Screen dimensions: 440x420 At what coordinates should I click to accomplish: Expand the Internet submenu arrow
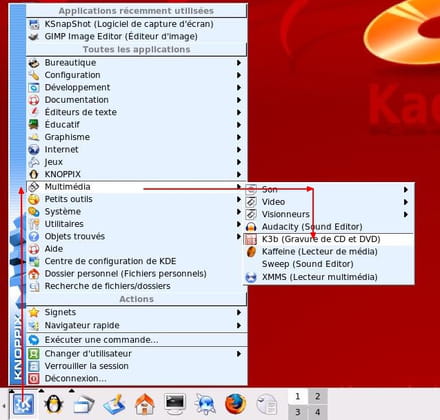[239, 150]
